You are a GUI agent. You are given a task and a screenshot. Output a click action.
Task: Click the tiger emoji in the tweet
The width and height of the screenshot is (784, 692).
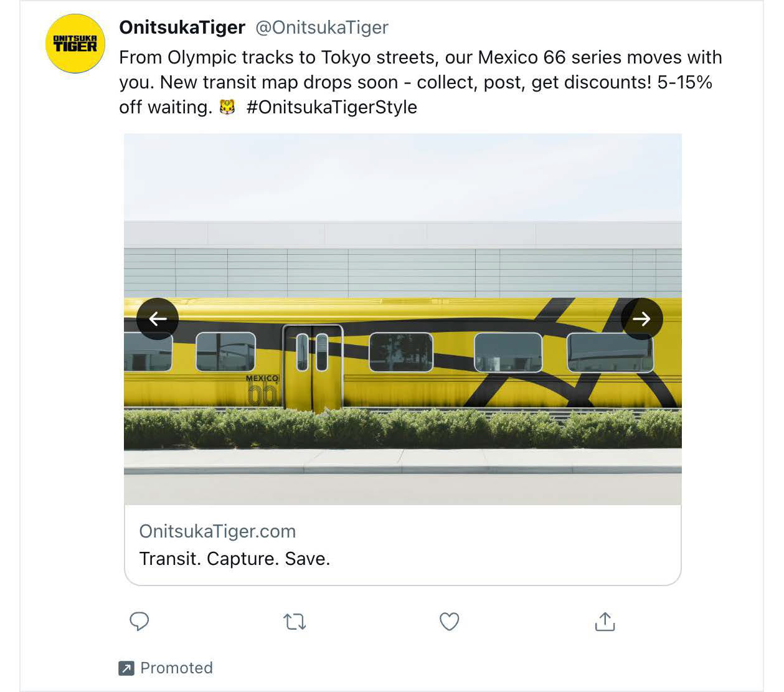point(228,107)
